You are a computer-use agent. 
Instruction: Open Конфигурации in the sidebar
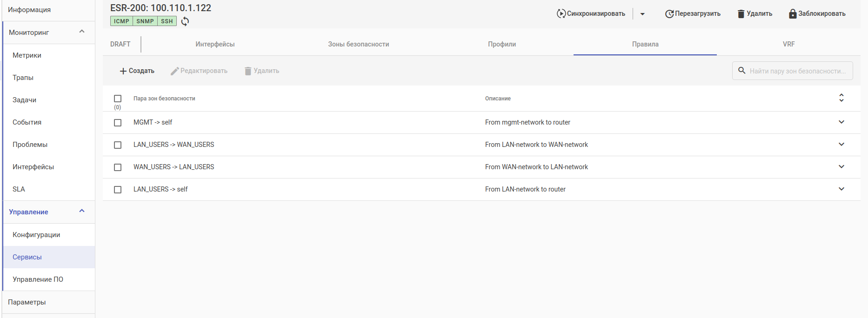tap(36, 235)
